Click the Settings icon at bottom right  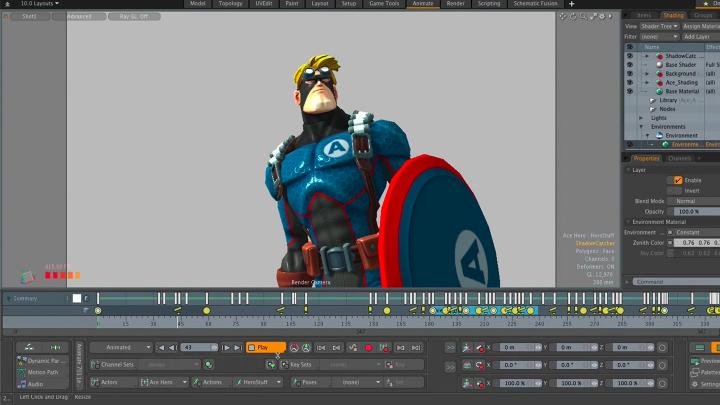[697, 384]
